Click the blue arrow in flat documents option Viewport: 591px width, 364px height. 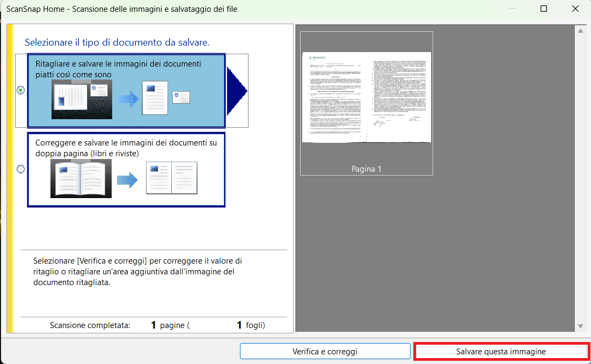pos(128,98)
